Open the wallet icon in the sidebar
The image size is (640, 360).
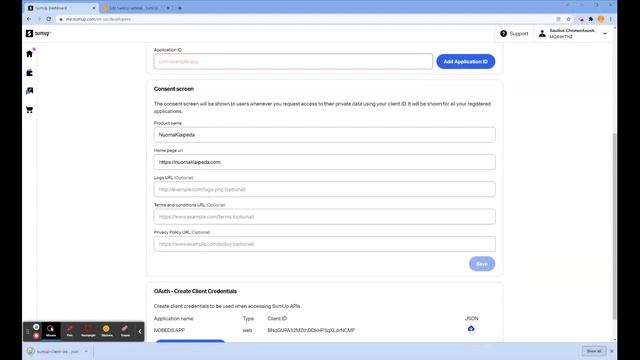pos(29,73)
